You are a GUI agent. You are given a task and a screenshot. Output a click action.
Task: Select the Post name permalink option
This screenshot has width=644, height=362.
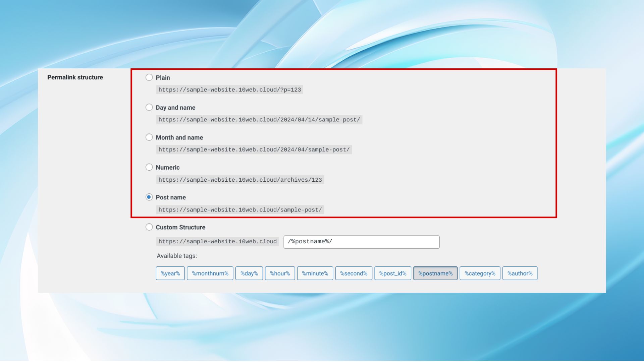point(149,197)
